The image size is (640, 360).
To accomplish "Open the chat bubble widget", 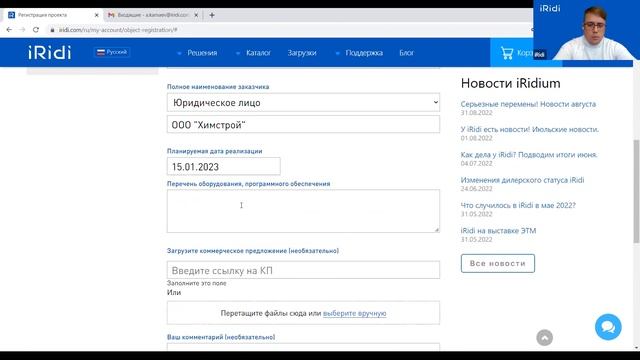I will click(608, 327).
